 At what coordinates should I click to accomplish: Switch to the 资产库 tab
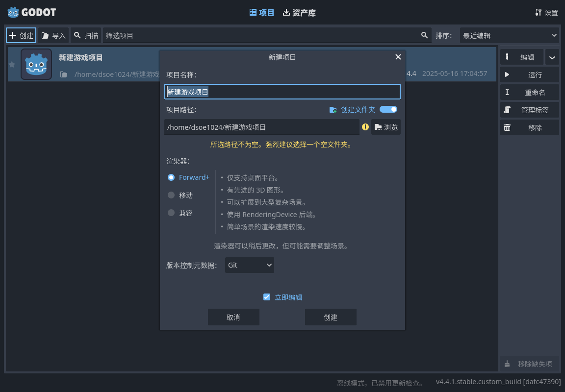click(x=300, y=13)
